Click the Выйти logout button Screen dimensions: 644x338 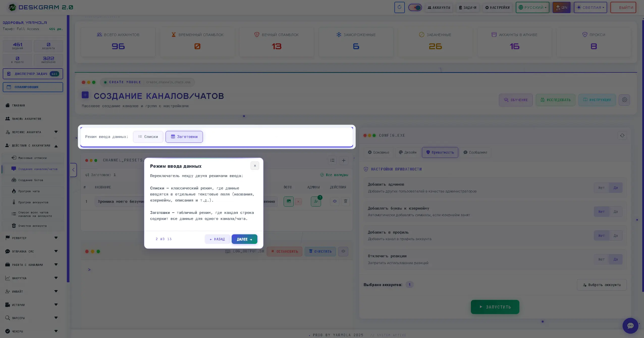tap(623, 8)
